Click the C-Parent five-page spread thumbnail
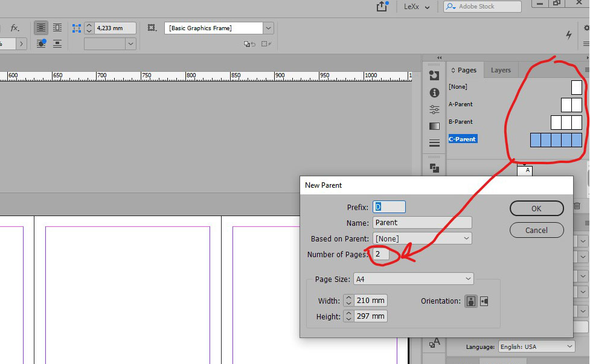Viewport: 590px width, 364px height. (x=556, y=140)
